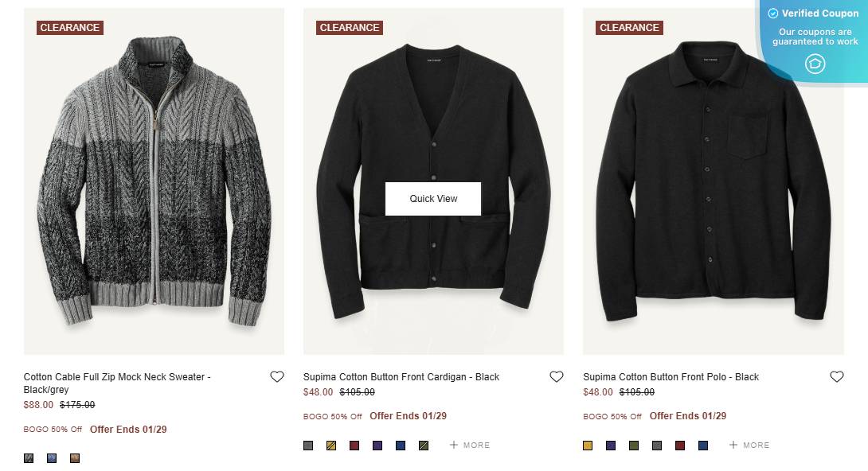Viewport: 868px width, 471px height.
Task: Choose brown swatch for the zip sweater
Action: pyautogui.click(x=75, y=458)
